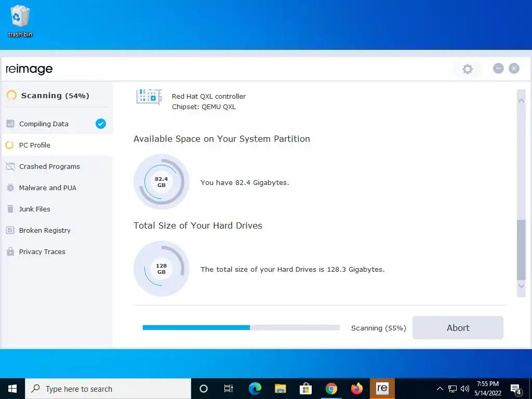Select Compiling Data step
Image resolution: width=532 pixels, height=399 pixels.
click(x=57, y=124)
